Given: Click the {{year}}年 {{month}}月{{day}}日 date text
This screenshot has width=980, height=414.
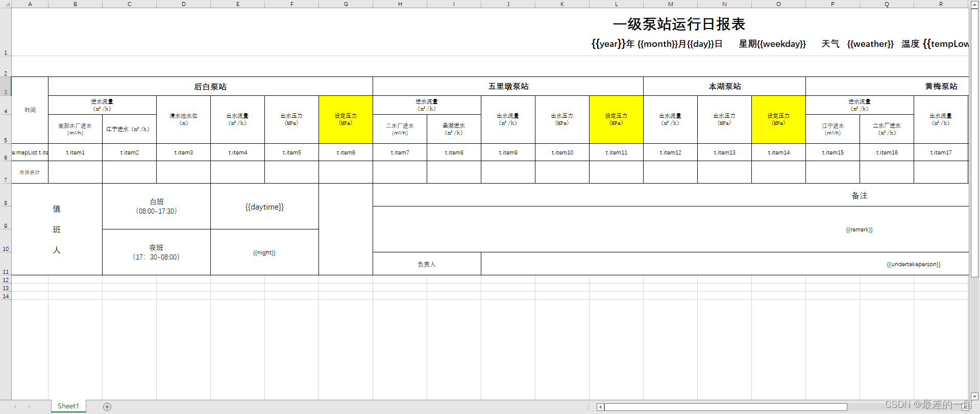Looking at the screenshot, I should pyautogui.click(x=657, y=44).
